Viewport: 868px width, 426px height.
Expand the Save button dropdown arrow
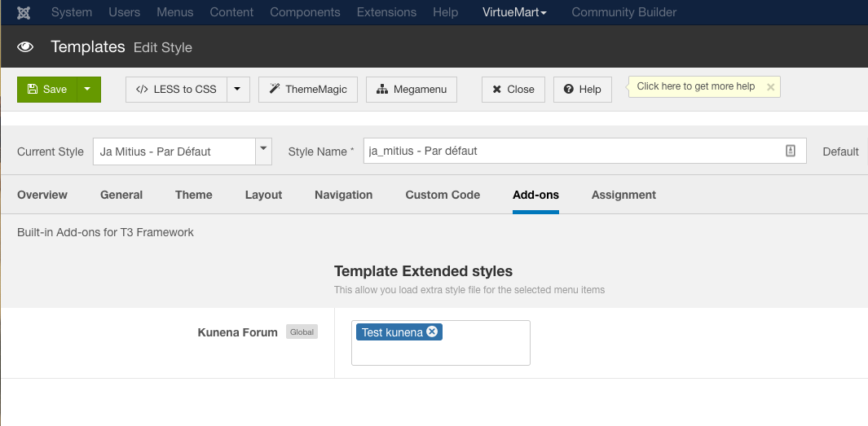point(88,90)
